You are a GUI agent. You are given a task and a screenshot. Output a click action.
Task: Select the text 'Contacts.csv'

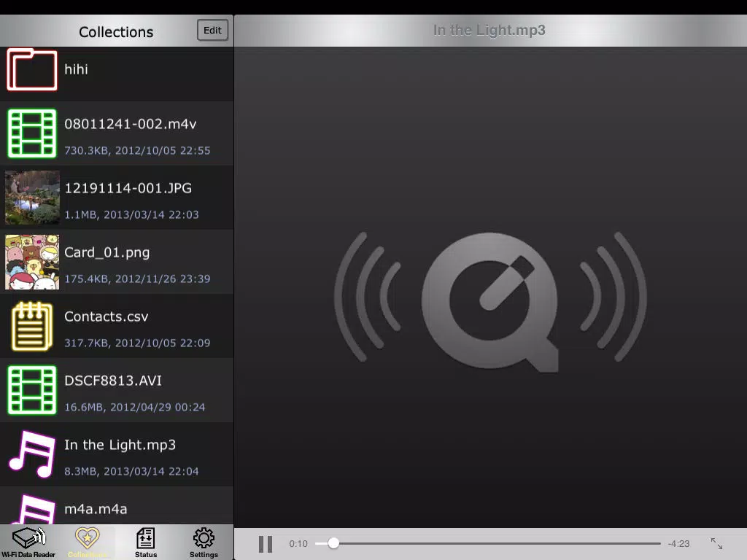[107, 316]
